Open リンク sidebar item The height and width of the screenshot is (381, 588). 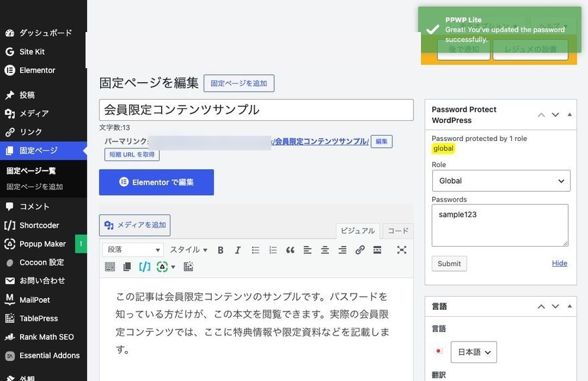[x=43, y=132]
